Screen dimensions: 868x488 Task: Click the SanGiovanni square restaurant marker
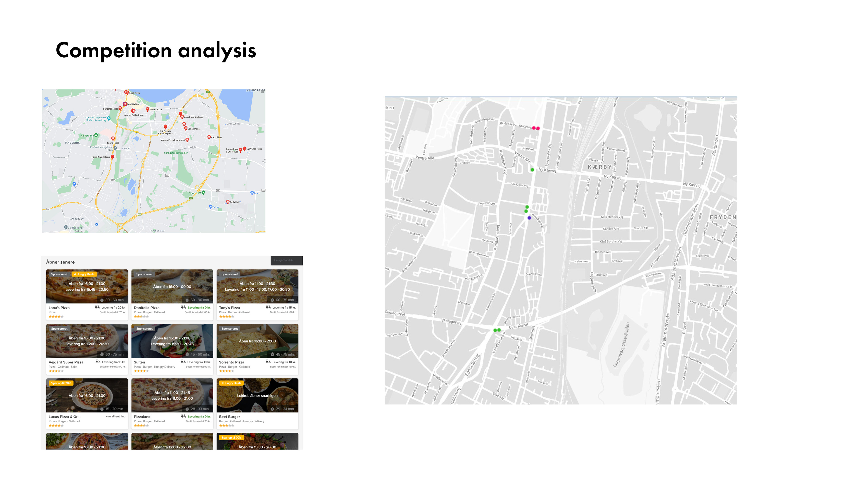(125, 104)
